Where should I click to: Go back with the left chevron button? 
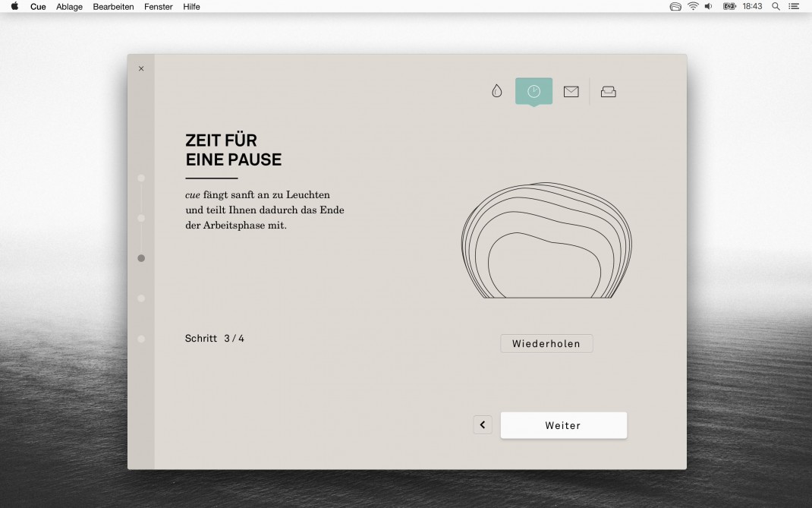pyautogui.click(x=483, y=425)
